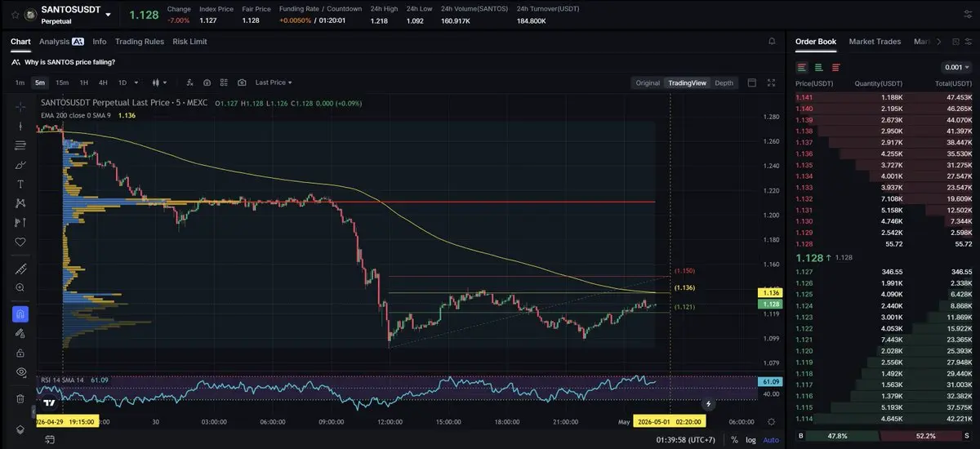
Task: Toggle the log scale button
Action: [x=751, y=440]
